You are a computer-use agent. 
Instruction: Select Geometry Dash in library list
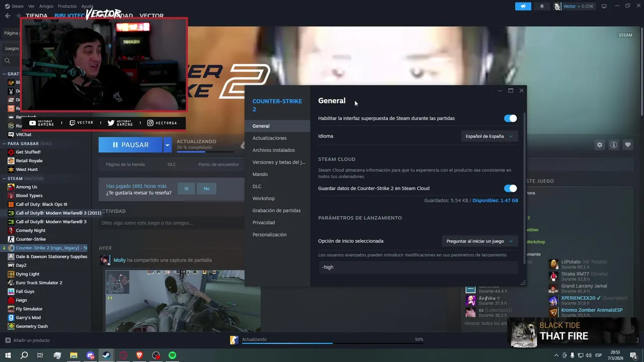(x=31, y=326)
